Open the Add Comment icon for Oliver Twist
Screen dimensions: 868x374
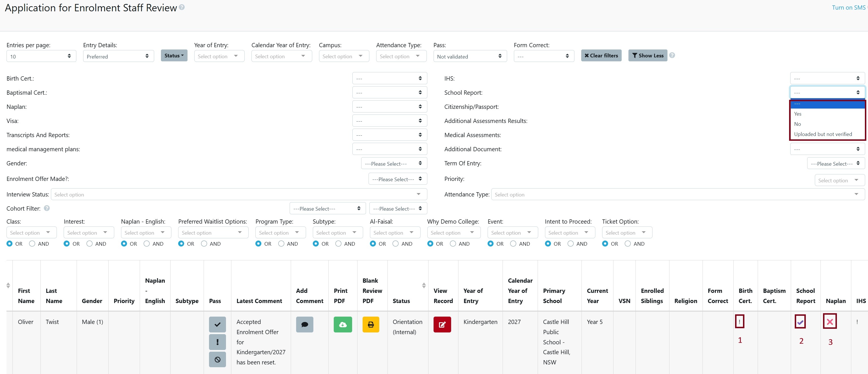point(305,325)
